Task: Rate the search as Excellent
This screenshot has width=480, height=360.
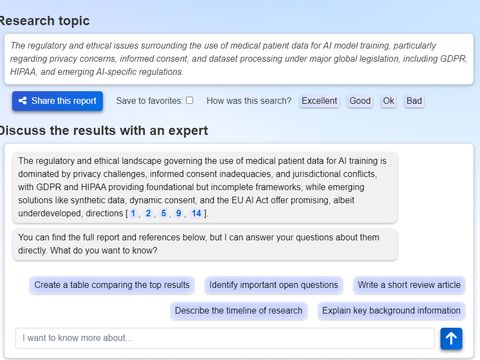Action: pyautogui.click(x=319, y=101)
